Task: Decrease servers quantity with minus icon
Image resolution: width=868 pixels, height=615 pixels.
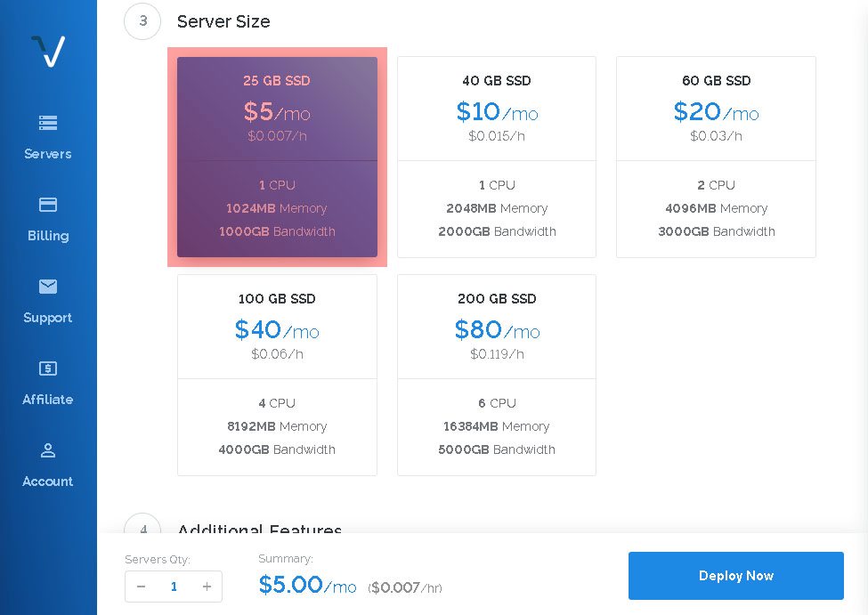Action: pyautogui.click(x=142, y=587)
